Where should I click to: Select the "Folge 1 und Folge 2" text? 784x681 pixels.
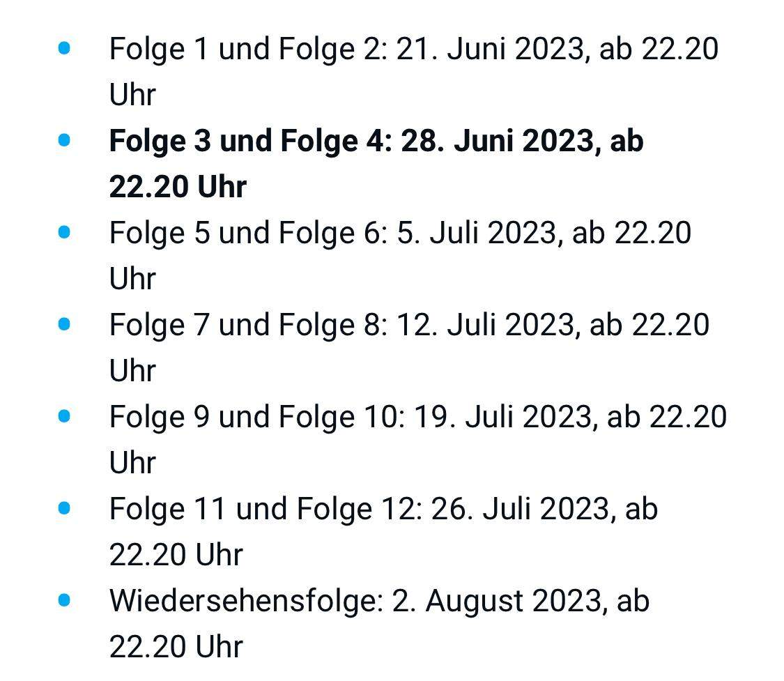(245, 49)
